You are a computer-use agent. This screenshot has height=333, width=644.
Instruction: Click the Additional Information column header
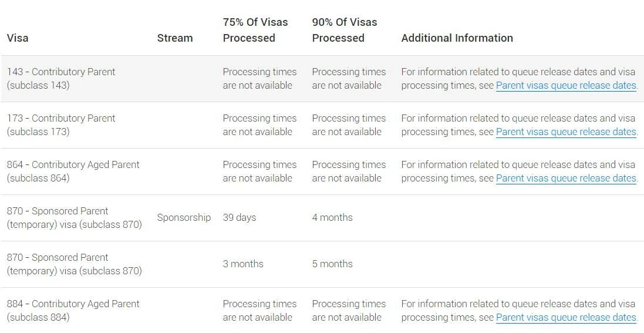click(x=457, y=38)
